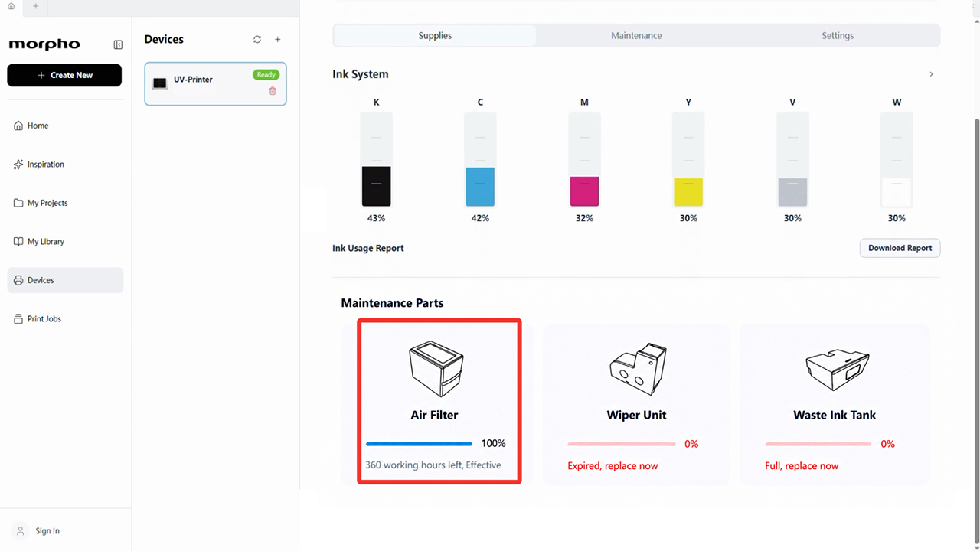980x551 pixels.
Task: Click "360 working hours left, Effective" text
Action: pos(433,465)
